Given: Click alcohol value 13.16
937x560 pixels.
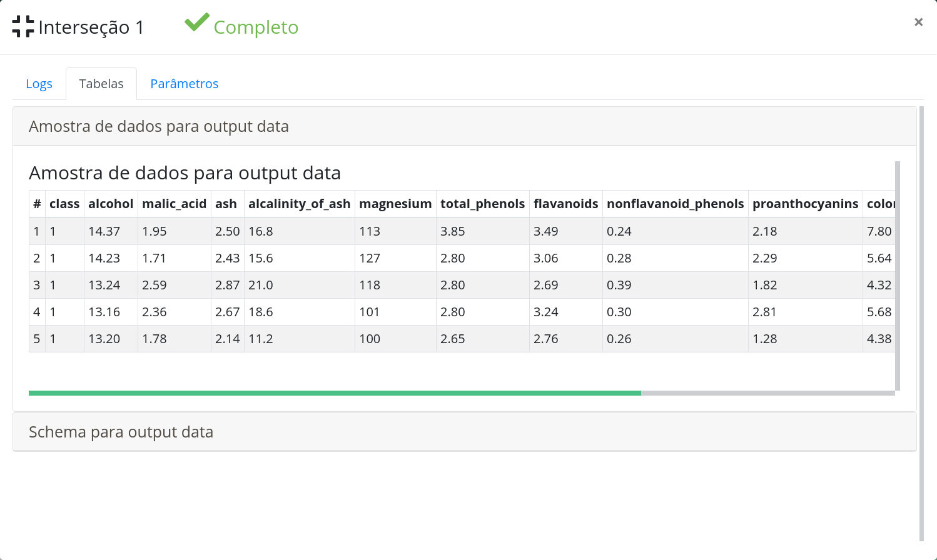Looking at the screenshot, I should click(104, 312).
